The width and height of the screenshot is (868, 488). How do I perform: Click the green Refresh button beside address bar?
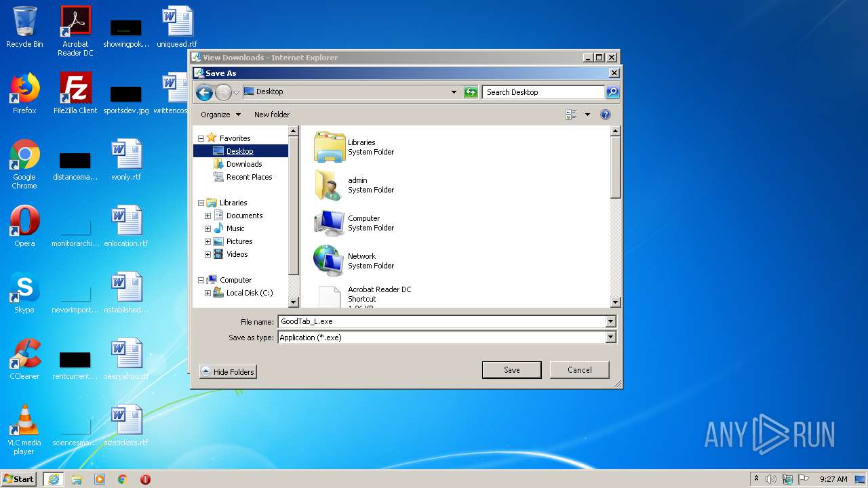[x=471, y=92]
